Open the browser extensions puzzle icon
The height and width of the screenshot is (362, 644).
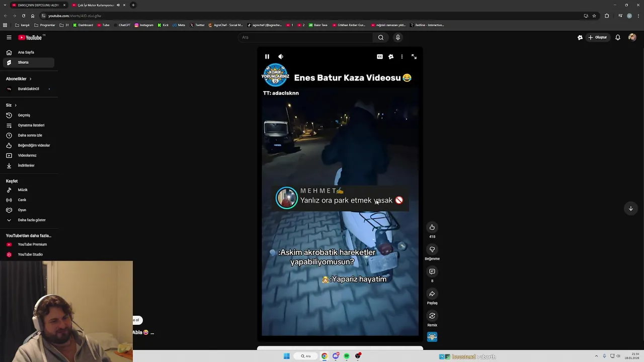click(607, 16)
